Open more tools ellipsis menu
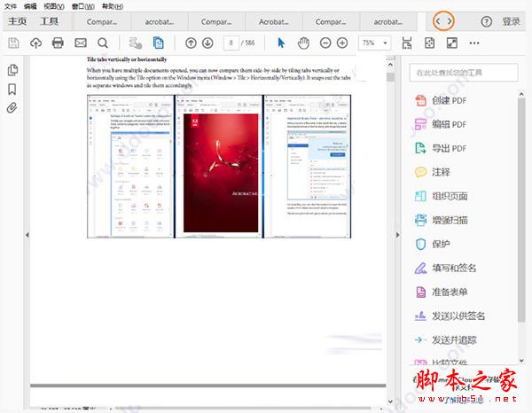Image resolution: width=532 pixels, height=413 pixels. point(474,43)
